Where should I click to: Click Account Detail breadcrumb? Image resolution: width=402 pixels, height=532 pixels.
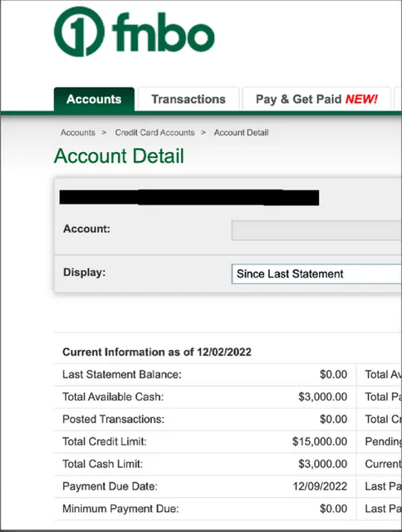point(242,133)
